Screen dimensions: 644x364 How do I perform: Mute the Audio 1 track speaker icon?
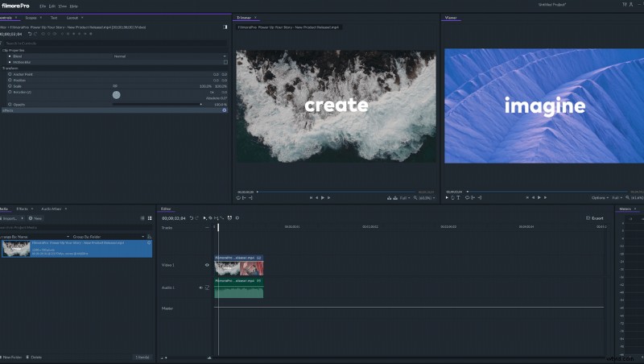click(200, 287)
